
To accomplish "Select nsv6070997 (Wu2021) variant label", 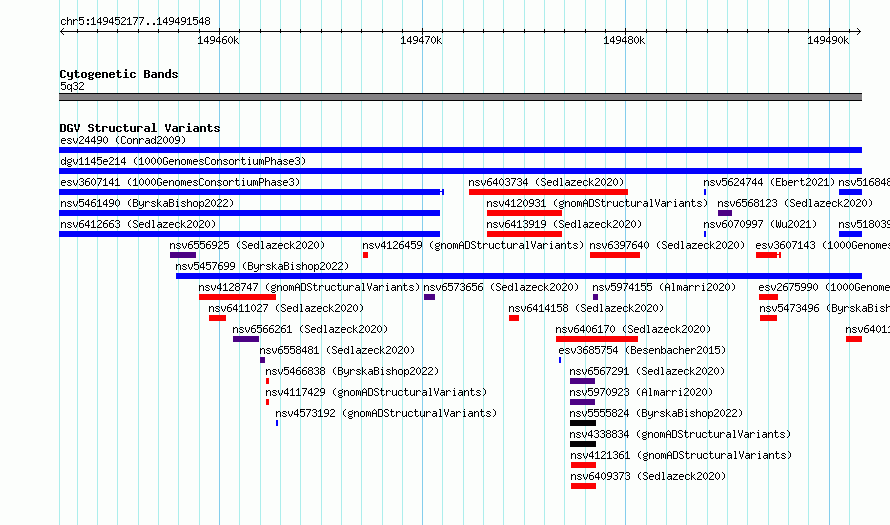I will [x=760, y=224].
